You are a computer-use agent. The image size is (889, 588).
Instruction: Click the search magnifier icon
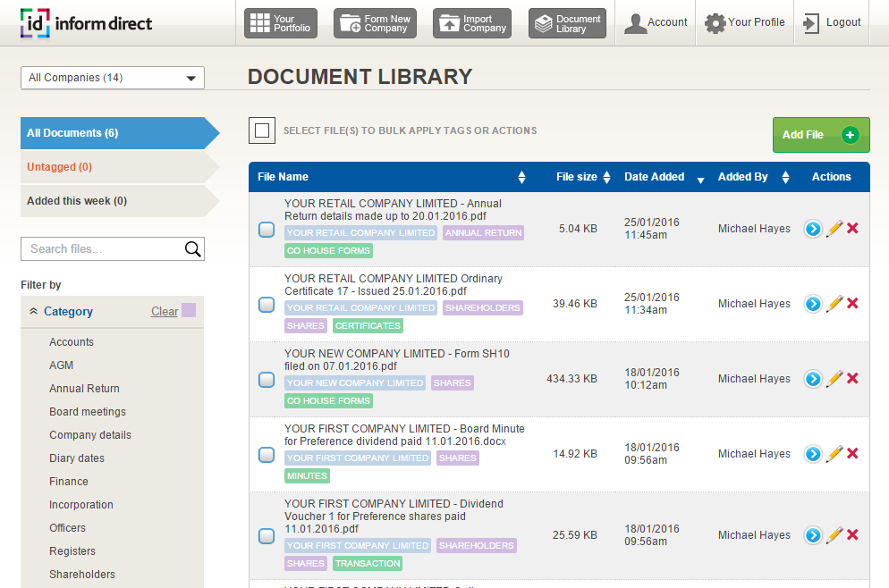[192, 249]
